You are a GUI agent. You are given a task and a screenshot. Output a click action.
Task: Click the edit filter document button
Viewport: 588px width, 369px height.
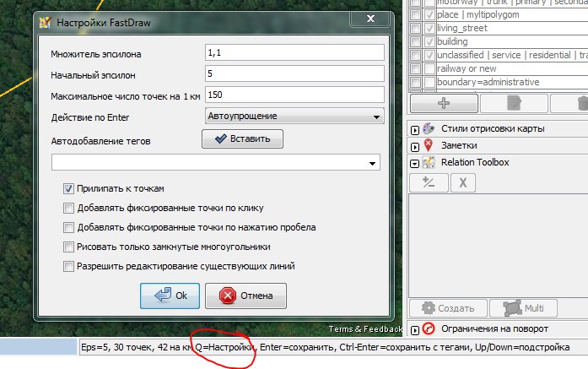tap(514, 103)
